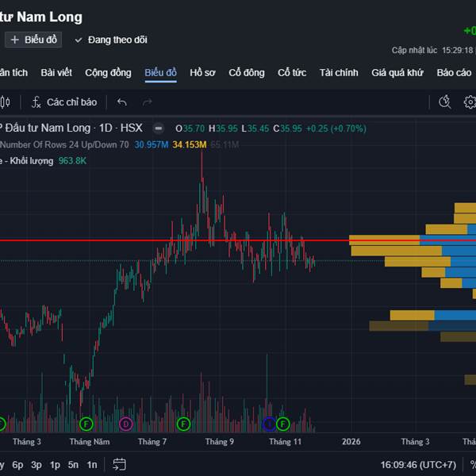The image size is (476, 476).
Task: Go to the Cổ đông tab
Action: click(247, 73)
